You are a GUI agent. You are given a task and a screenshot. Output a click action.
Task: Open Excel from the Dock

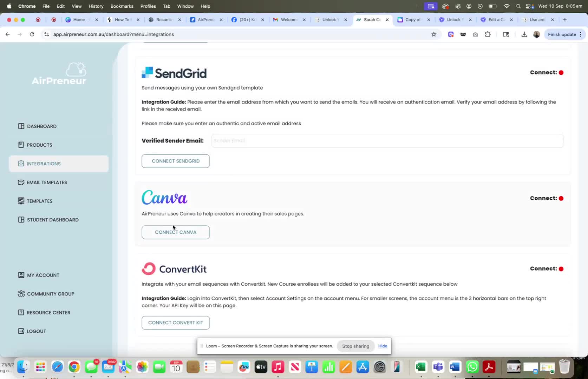(x=421, y=367)
